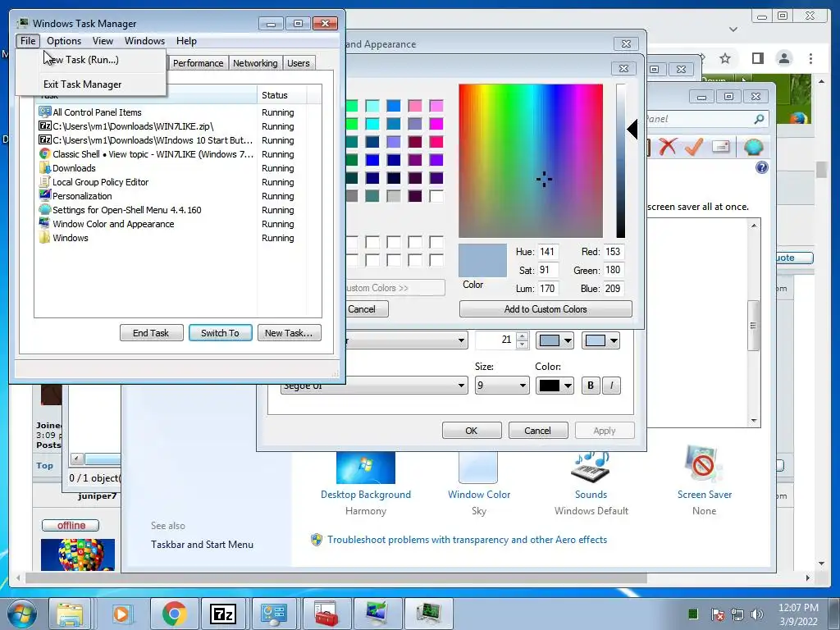The width and height of the screenshot is (840, 630).
Task: Open the Help menu in Task Manager
Action: click(x=186, y=41)
